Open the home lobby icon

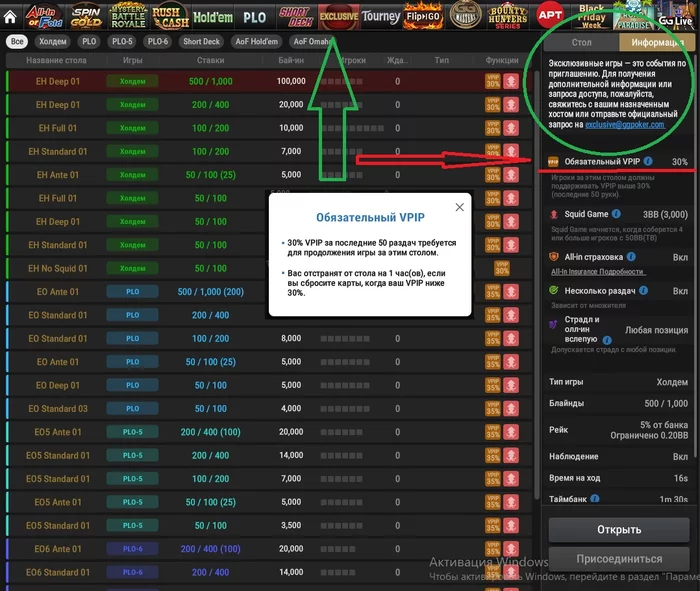(10, 17)
